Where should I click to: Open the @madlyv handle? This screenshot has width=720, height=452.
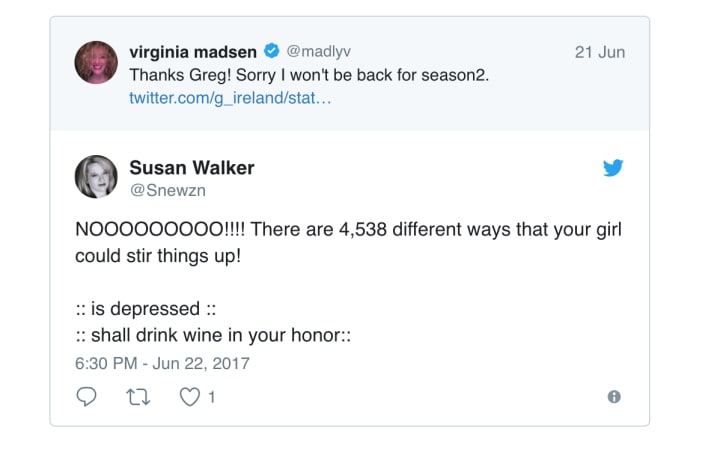318,51
